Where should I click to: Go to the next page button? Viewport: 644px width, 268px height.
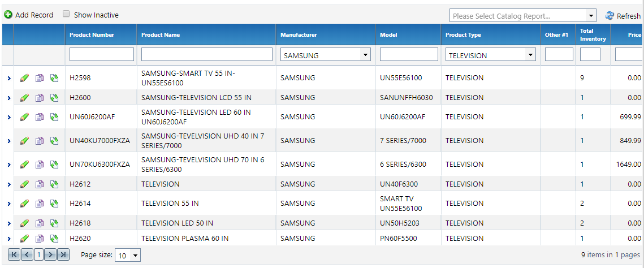click(50, 254)
